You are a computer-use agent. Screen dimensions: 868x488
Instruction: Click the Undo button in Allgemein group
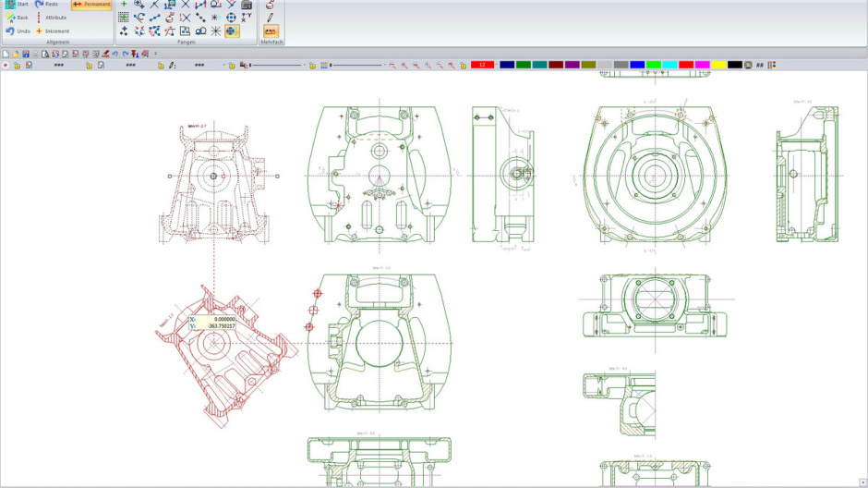[x=18, y=30]
